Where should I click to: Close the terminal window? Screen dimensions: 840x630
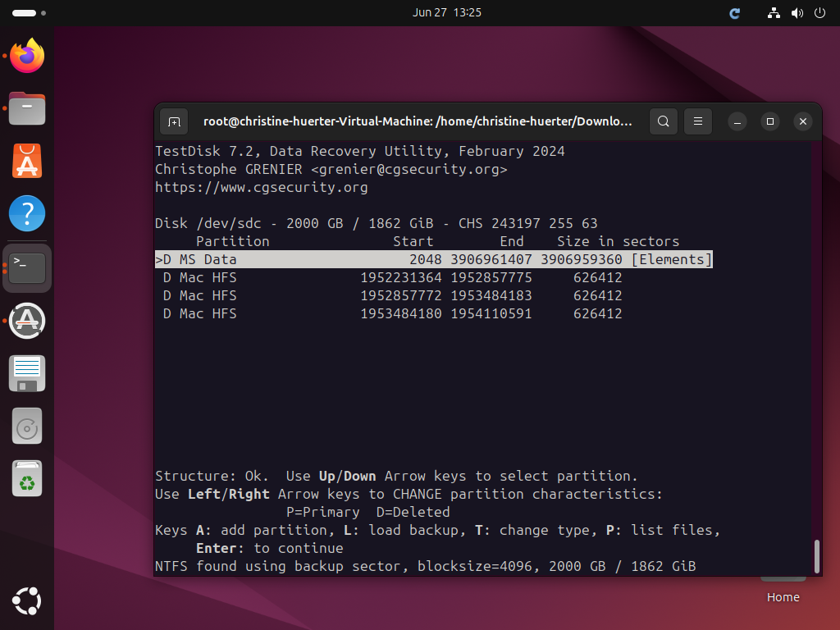pyautogui.click(x=802, y=121)
